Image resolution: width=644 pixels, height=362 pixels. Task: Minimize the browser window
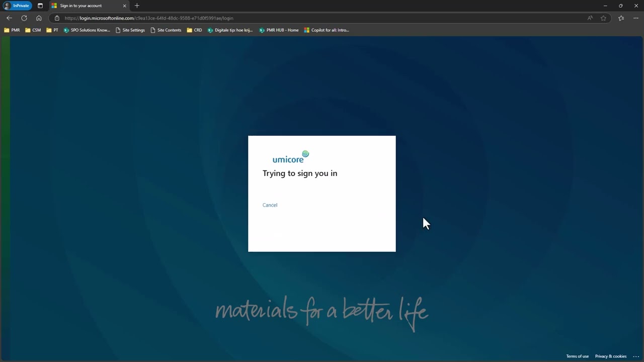(605, 6)
